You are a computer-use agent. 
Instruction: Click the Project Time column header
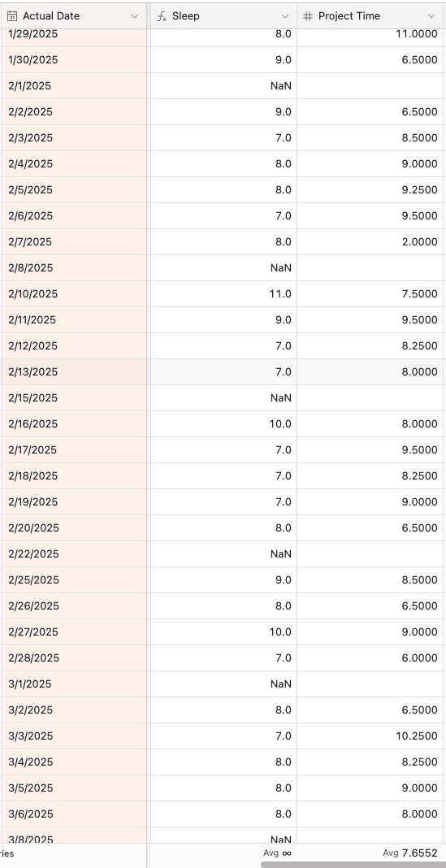[371, 16]
